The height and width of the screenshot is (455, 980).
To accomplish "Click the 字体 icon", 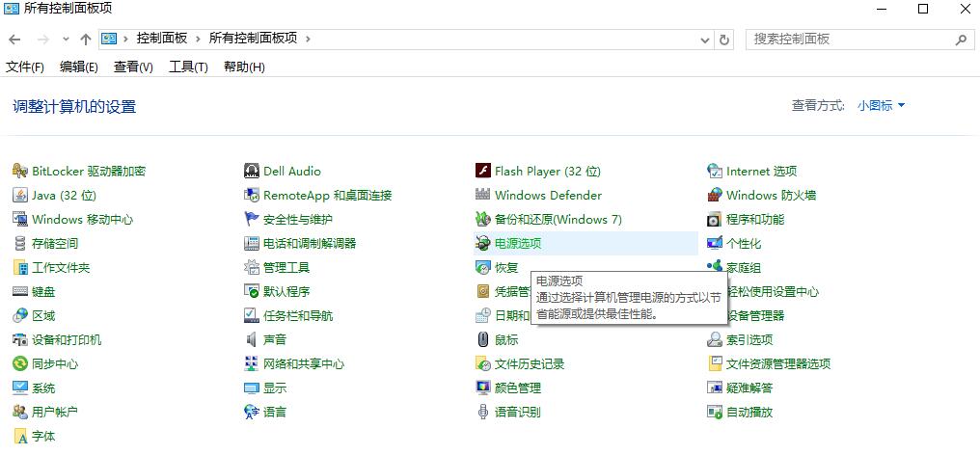I will (x=20, y=437).
